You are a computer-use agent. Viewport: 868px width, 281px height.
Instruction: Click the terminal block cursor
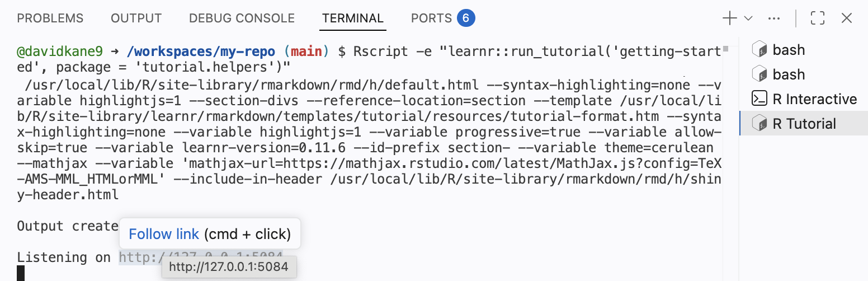pyautogui.click(x=21, y=273)
